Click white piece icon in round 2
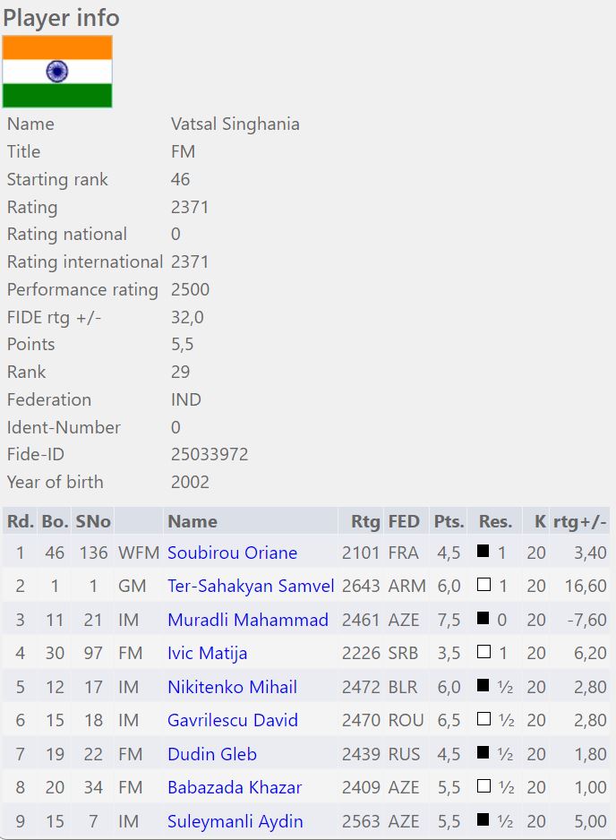 pos(483,586)
